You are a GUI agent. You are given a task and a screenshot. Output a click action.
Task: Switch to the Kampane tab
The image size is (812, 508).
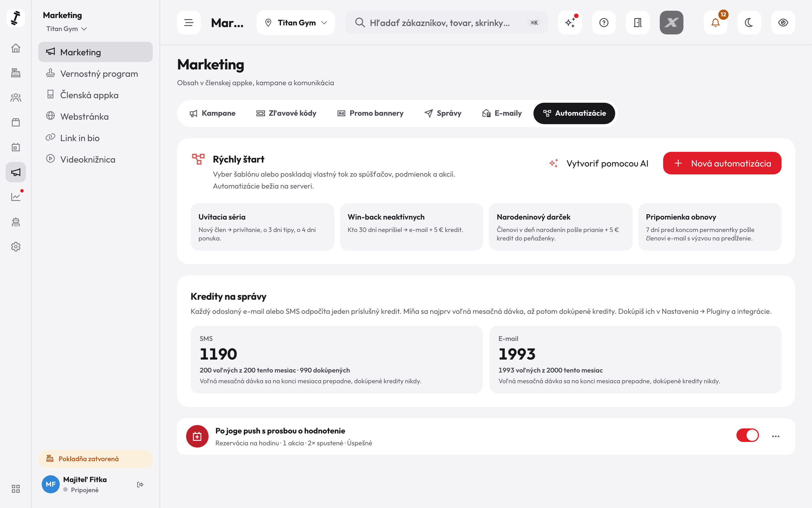[x=212, y=113]
